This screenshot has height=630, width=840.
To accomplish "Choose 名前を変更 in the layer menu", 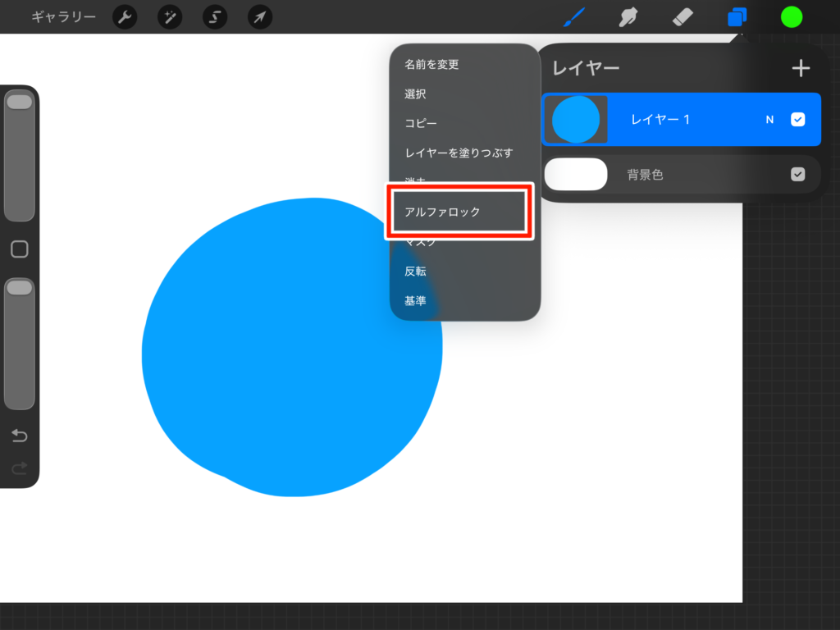I will [x=431, y=65].
